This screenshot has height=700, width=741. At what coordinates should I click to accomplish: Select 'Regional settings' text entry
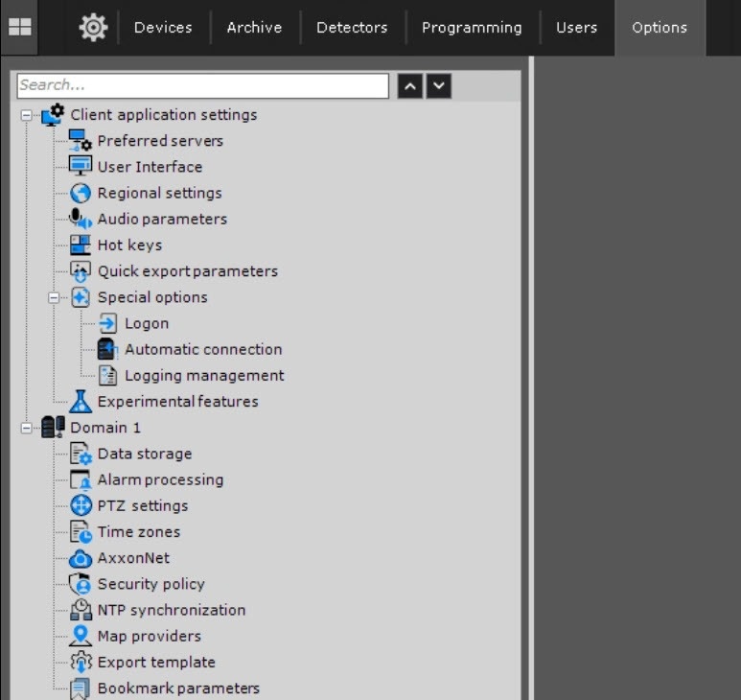tap(160, 194)
